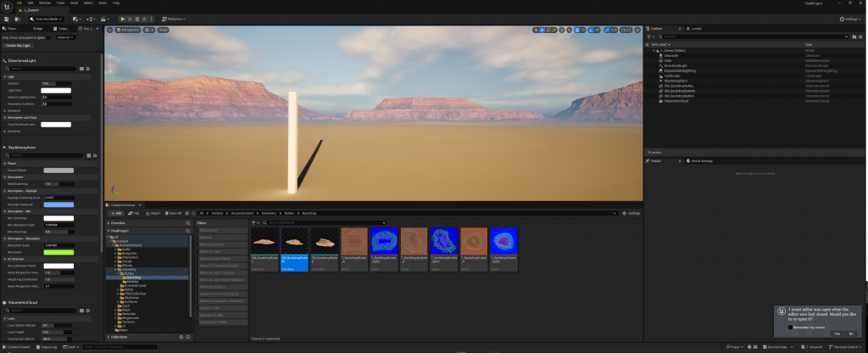
Task: Click the surface snapping icon in the viewport
Action: 569,30
